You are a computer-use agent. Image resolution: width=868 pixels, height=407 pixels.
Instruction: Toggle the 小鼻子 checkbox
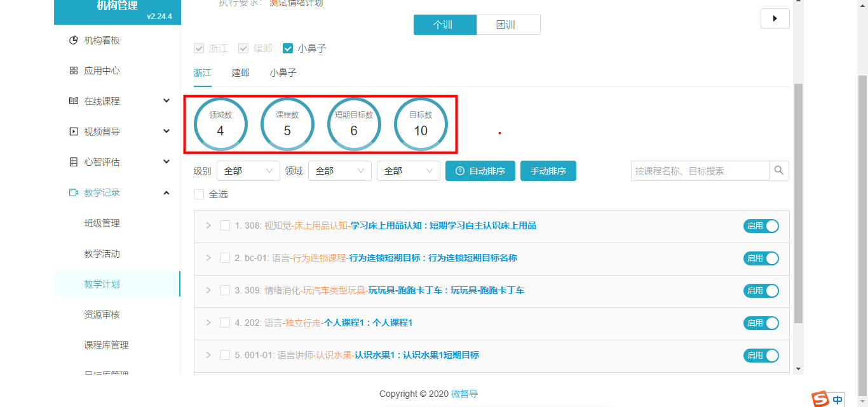(287, 48)
